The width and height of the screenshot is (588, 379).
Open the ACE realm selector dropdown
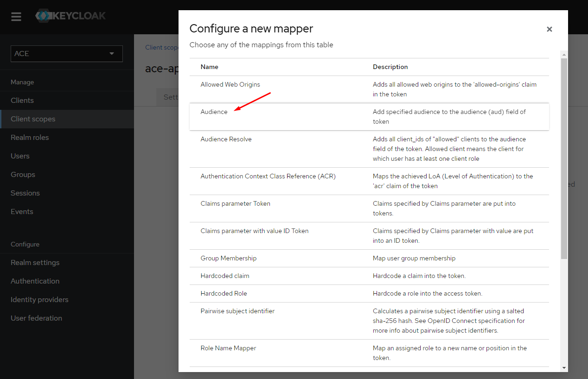(x=66, y=54)
